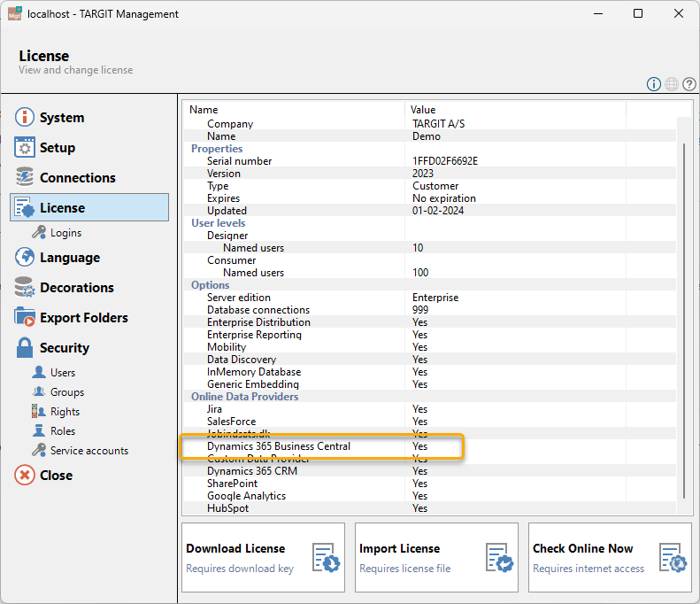Click the Import License checkmark icon

click(499, 558)
